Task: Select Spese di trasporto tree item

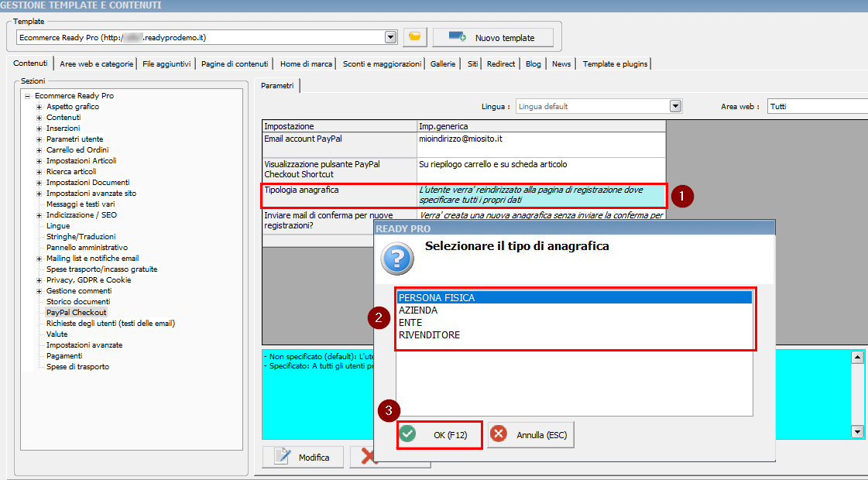Action: point(77,366)
